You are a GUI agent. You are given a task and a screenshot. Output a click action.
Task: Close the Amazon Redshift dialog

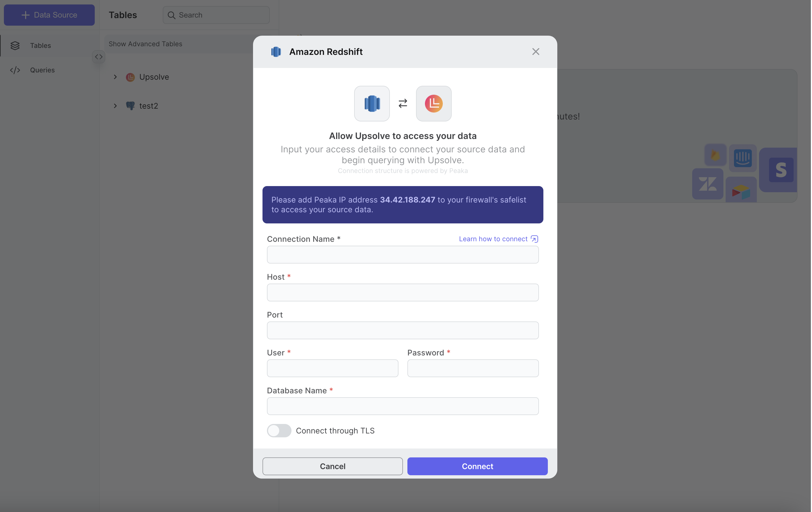click(535, 52)
